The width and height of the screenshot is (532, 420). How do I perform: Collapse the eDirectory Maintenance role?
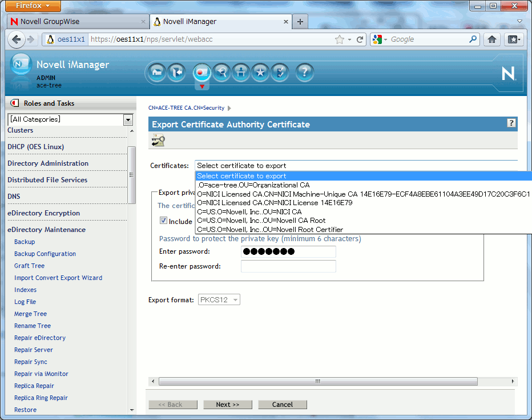pyautogui.click(x=46, y=230)
